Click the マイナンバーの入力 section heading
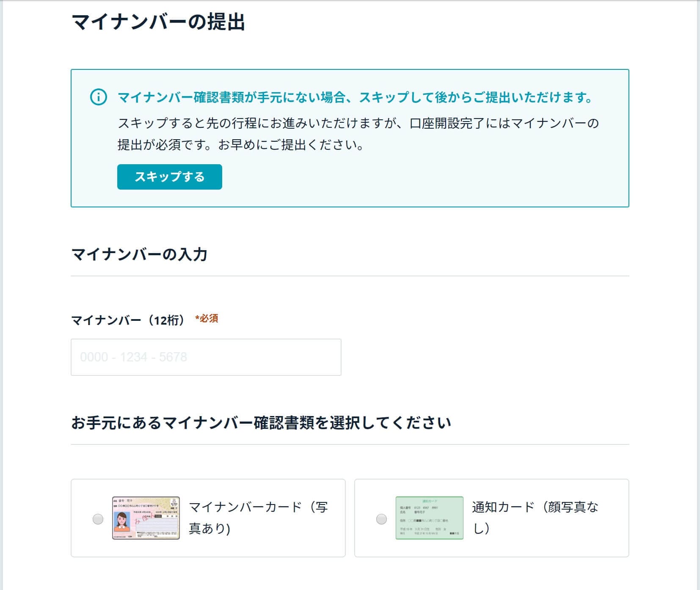 [x=139, y=254]
